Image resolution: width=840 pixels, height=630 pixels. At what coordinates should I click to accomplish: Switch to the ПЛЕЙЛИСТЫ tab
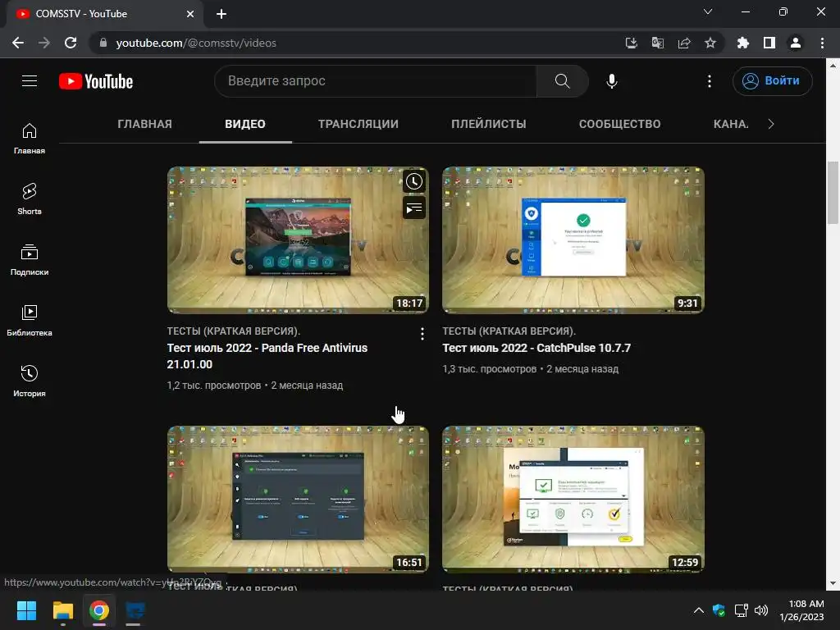tap(489, 124)
